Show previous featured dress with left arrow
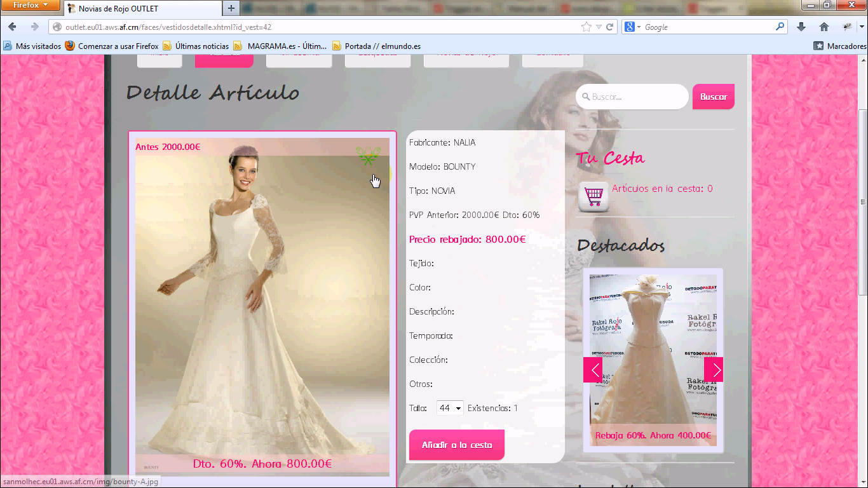 pos(592,370)
